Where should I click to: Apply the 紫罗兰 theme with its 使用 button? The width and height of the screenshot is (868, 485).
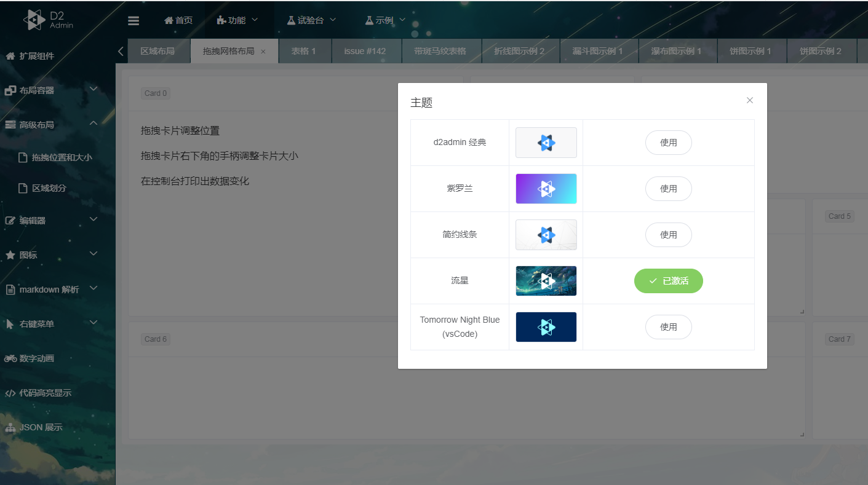[668, 189]
